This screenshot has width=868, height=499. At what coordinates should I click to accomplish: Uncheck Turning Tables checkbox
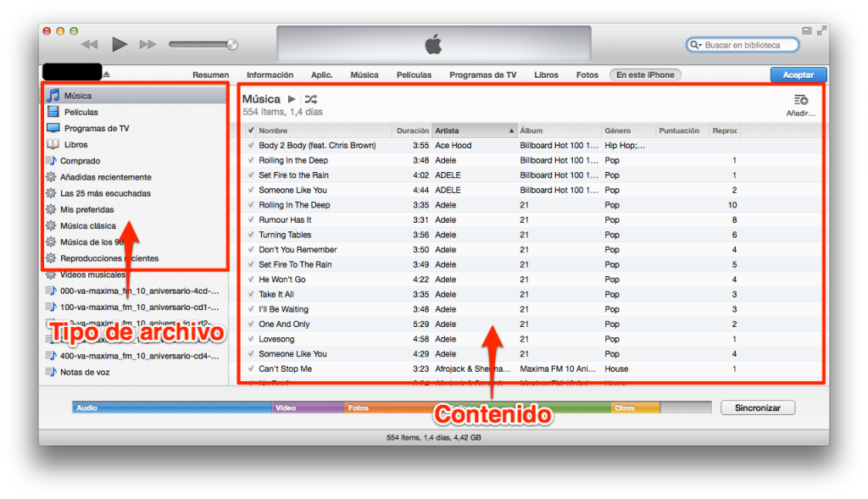[251, 235]
